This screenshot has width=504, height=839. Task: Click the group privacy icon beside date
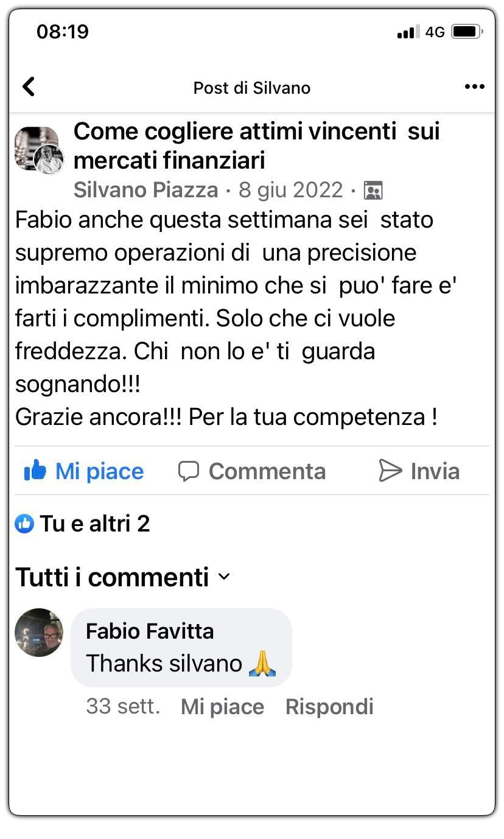point(373,191)
